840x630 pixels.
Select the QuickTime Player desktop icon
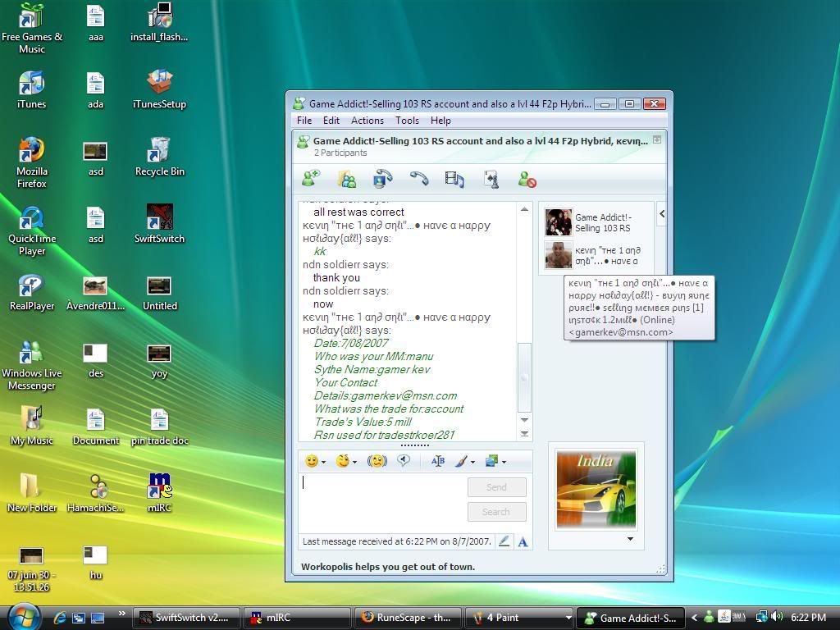32,231
